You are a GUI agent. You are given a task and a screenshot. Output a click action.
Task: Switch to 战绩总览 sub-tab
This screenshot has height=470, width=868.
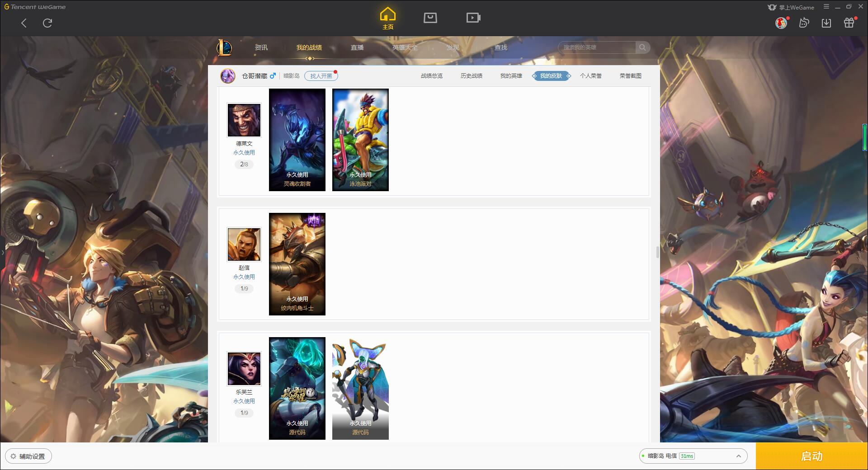tap(432, 76)
